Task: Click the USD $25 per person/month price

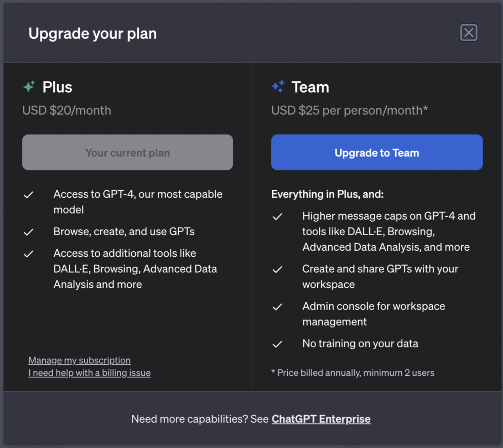Action: coord(349,110)
